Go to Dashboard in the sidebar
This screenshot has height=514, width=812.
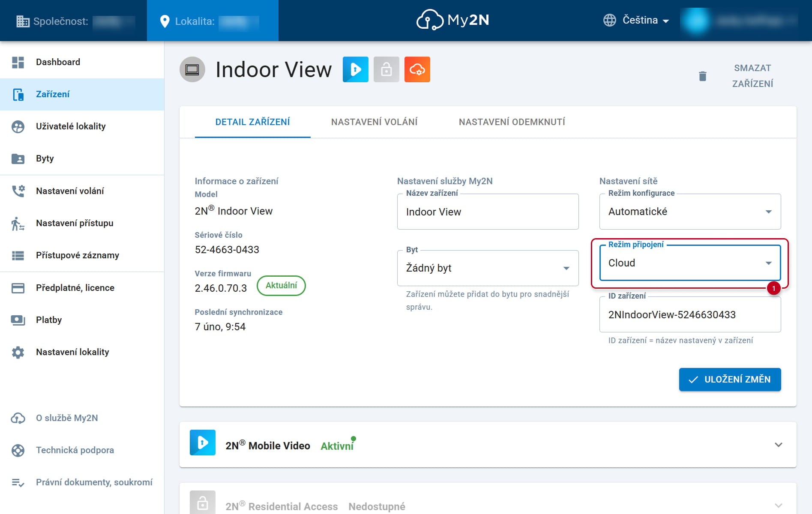pos(82,62)
